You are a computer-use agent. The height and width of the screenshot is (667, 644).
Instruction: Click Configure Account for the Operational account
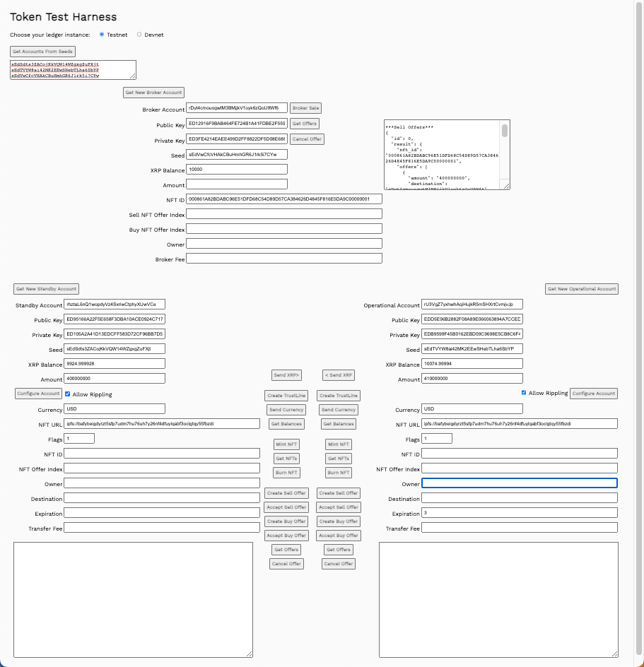pos(594,394)
